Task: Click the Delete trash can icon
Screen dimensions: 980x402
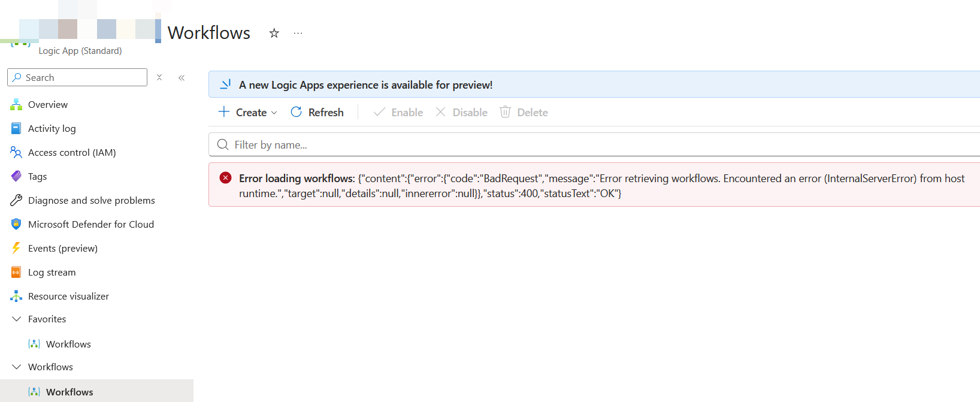Action: coord(505,112)
